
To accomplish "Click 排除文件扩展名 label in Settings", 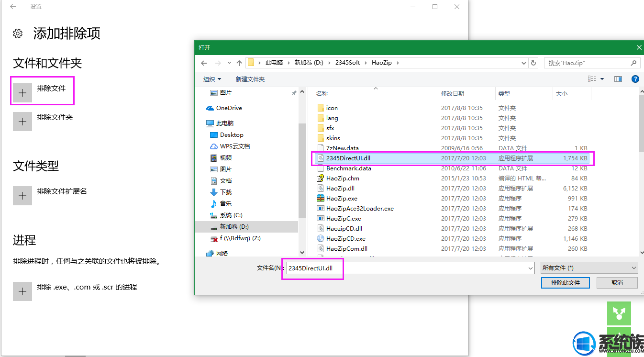I will point(62,191).
